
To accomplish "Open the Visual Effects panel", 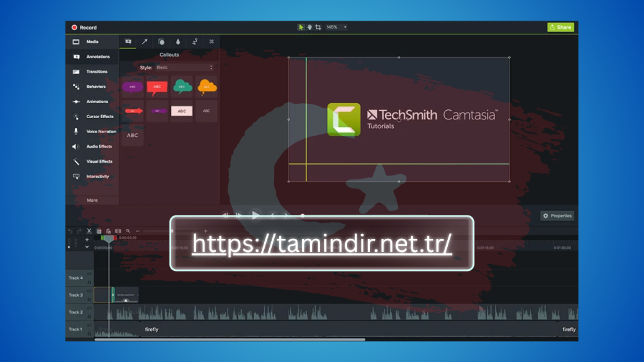I will point(92,162).
